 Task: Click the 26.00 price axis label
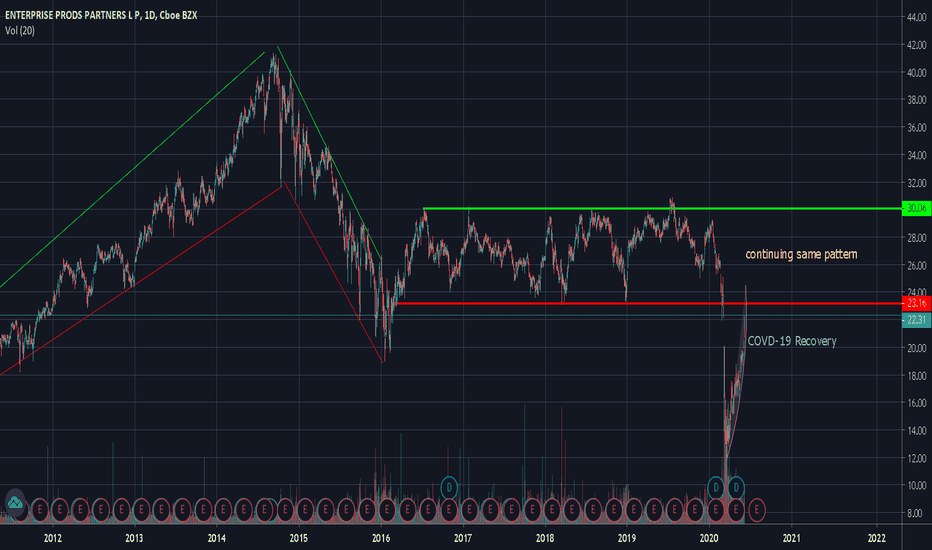[917, 265]
